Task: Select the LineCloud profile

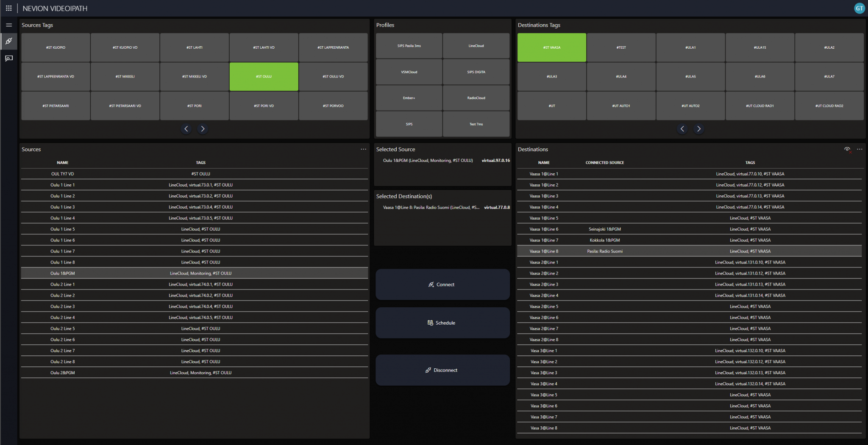Action: [x=476, y=45]
